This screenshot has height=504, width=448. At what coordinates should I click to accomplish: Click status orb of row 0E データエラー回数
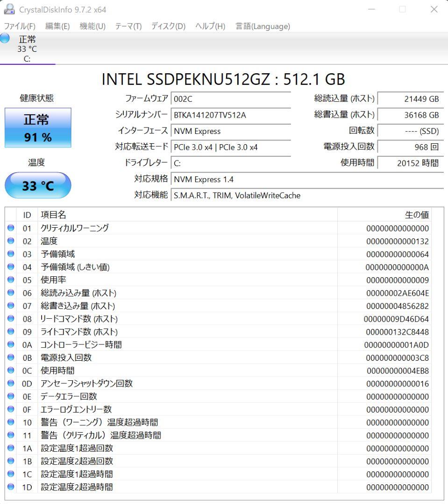[11, 396]
